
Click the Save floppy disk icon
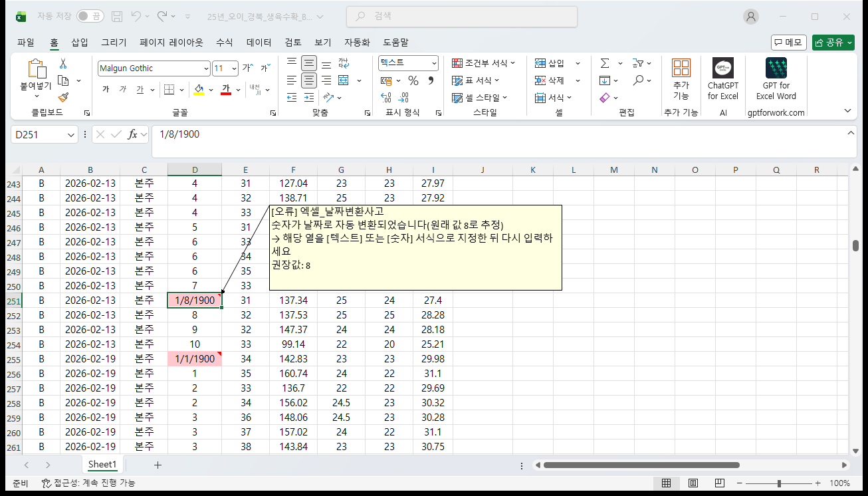pos(117,16)
